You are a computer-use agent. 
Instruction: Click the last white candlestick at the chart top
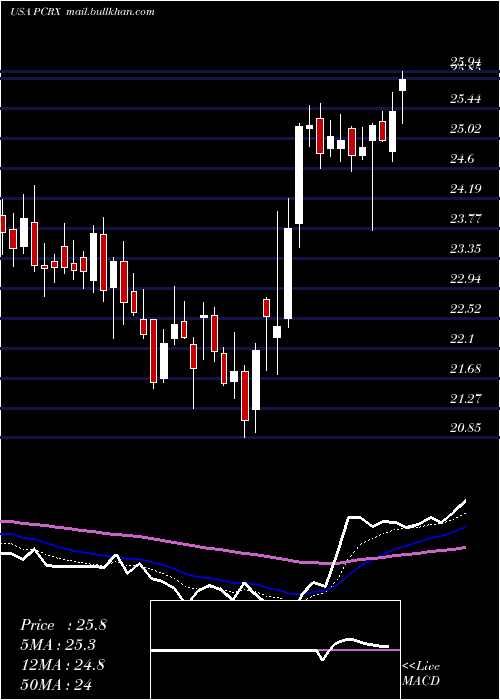tap(403, 85)
